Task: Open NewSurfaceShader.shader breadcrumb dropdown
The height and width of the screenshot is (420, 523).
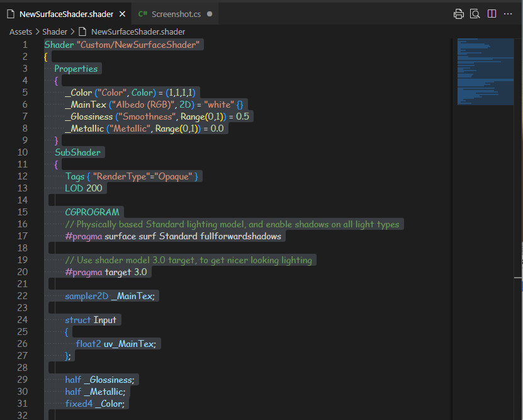Action: (138, 31)
